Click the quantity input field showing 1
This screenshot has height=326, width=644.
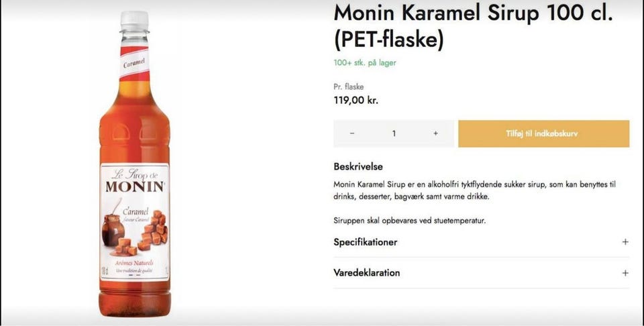(x=394, y=133)
